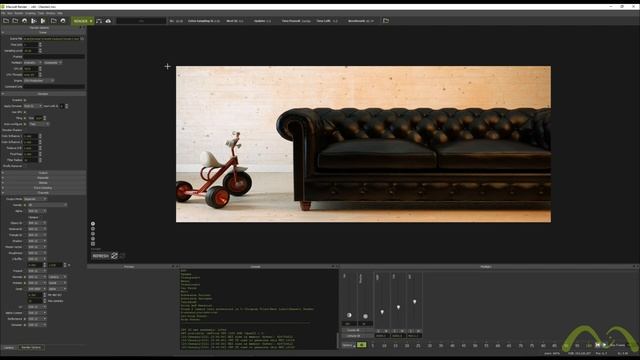Toggle the Denoiser Enabled checkbox

[x=25, y=100]
